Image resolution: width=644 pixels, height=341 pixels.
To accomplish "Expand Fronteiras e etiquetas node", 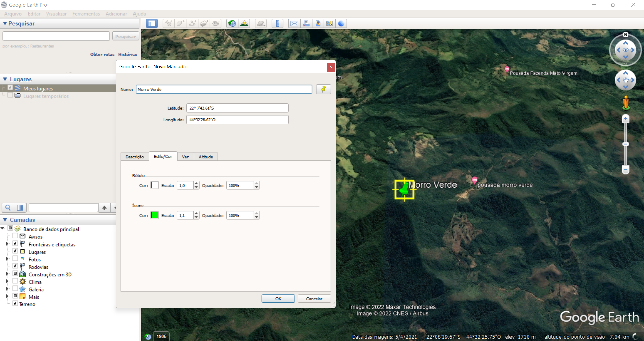I will [7, 244].
